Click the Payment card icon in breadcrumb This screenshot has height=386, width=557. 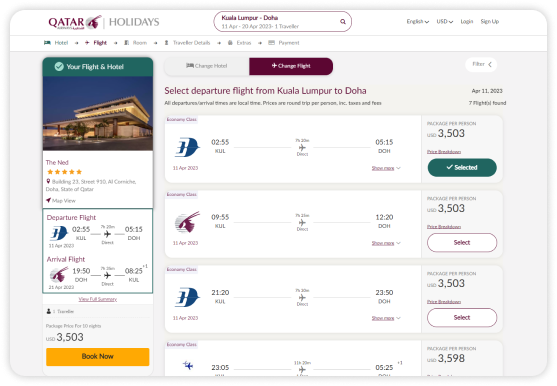271,43
